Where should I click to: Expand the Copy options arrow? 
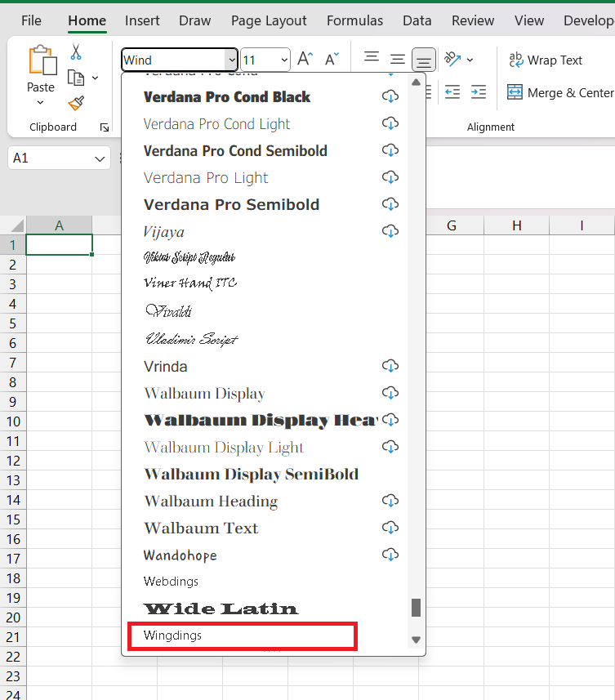pos(95,78)
